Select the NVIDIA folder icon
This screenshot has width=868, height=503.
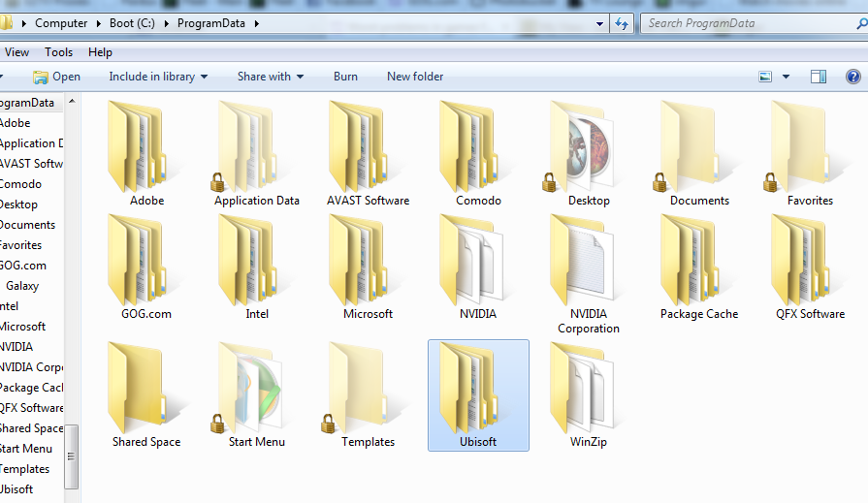point(471,260)
